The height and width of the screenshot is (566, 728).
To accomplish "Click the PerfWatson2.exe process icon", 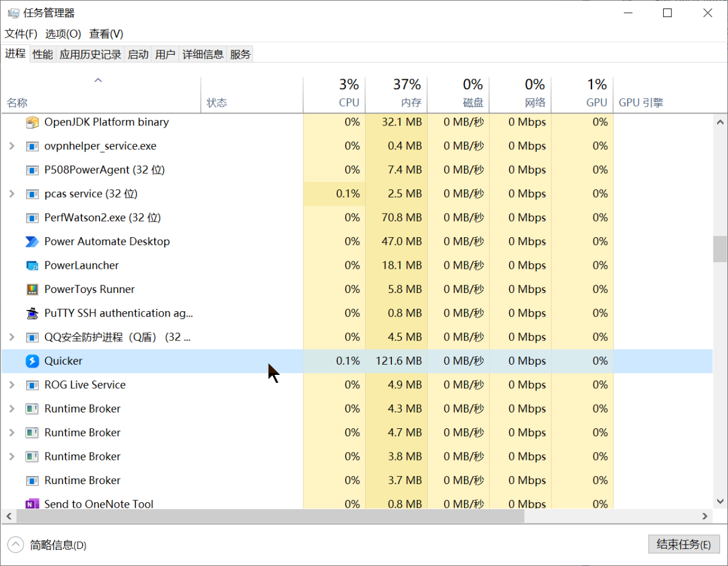I will (32, 218).
